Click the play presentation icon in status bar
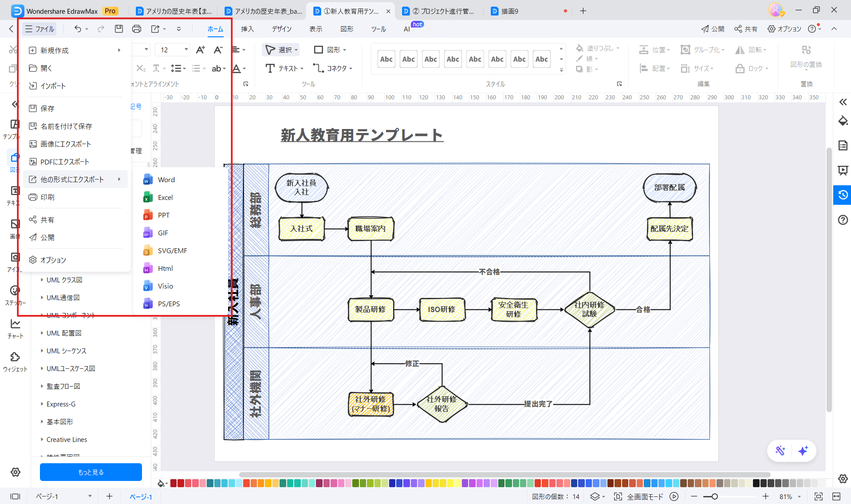This screenshot has width=851, height=504. pyautogui.click(x=674, y=496)
